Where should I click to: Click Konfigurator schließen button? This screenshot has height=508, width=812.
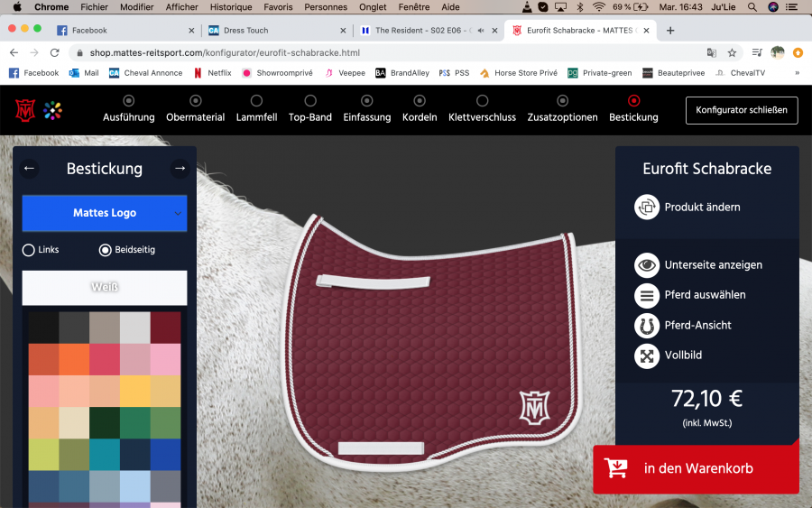pos(742,110)
